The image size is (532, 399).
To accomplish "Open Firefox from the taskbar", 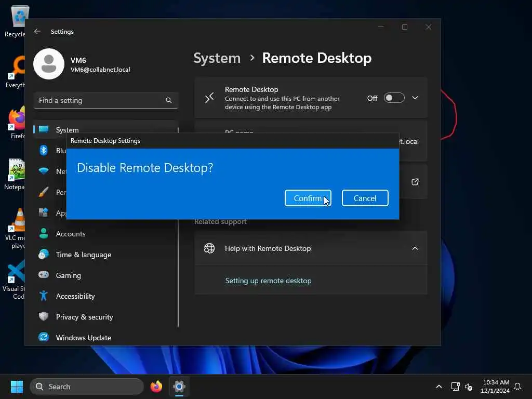I will click(156, 387).
